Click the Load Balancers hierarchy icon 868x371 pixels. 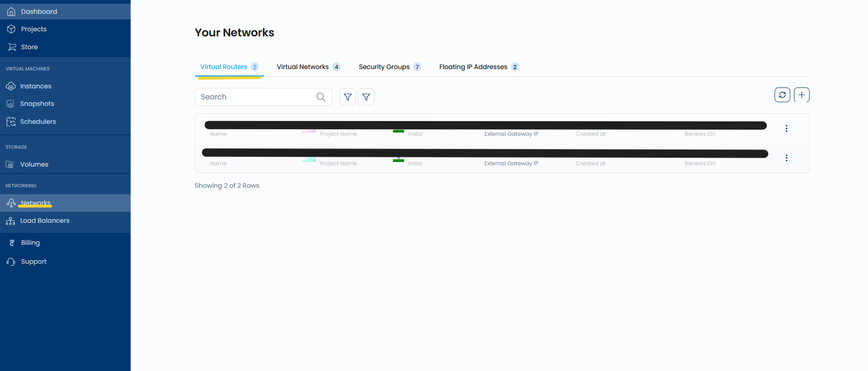click(x=11, y=220)
